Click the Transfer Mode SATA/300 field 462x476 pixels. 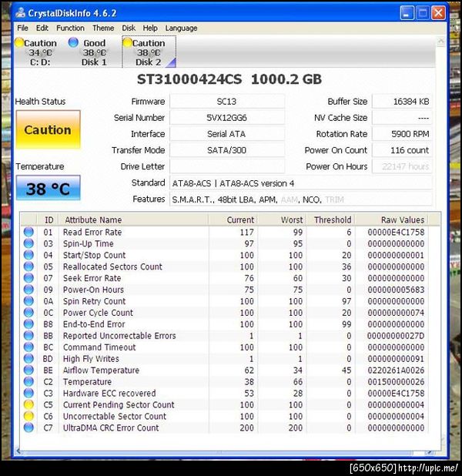(227, 150)
